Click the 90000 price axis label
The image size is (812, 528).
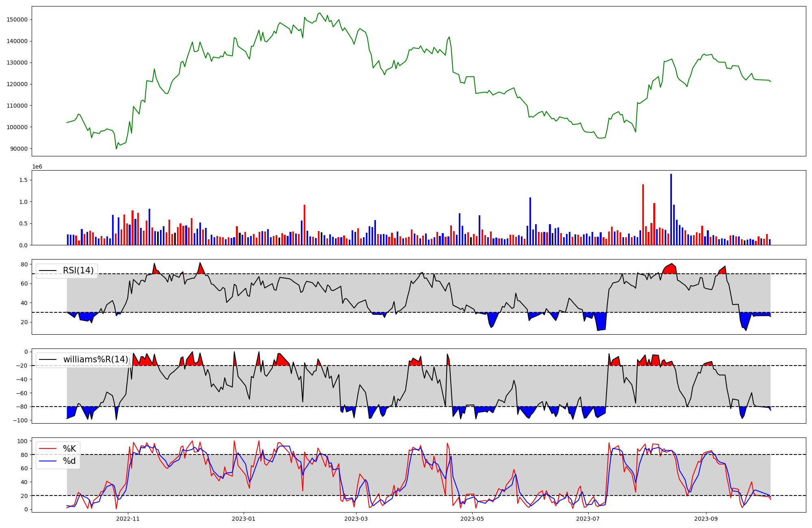click(19, 149)
